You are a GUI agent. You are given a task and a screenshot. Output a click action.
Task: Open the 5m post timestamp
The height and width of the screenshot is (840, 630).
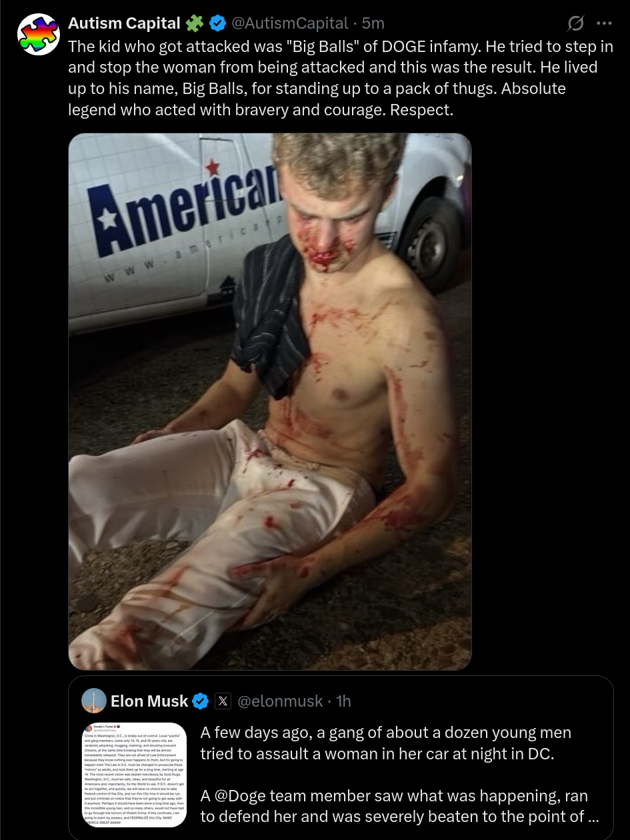373,23
